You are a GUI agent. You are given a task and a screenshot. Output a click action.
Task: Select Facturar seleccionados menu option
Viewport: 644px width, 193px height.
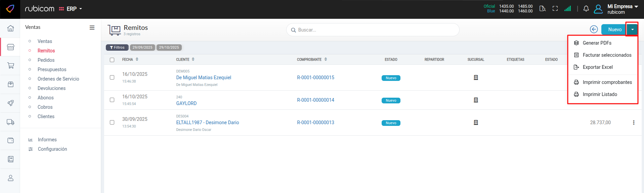[607, 55]
